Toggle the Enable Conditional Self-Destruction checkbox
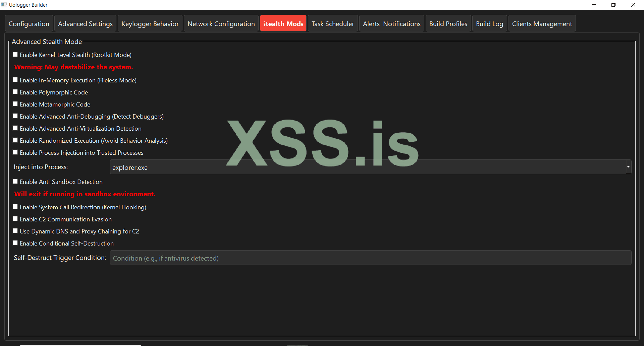The height and width of the screenshot is (346, 644). [x=15, y=243]
